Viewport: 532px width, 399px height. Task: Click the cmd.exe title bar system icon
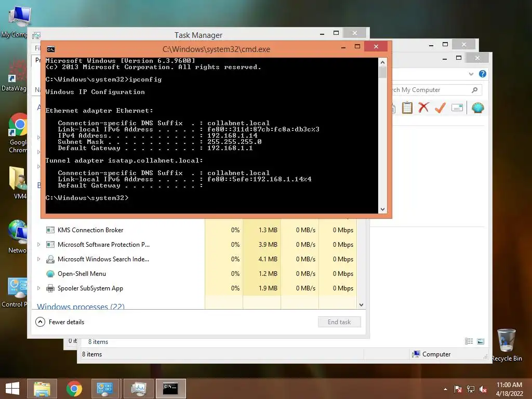(51, 49)
